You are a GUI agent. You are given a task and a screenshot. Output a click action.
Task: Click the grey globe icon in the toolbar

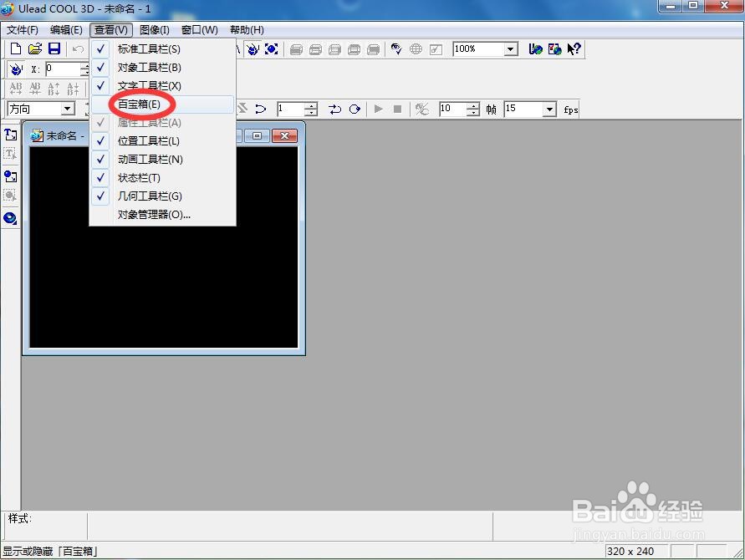tap(416, 49)
